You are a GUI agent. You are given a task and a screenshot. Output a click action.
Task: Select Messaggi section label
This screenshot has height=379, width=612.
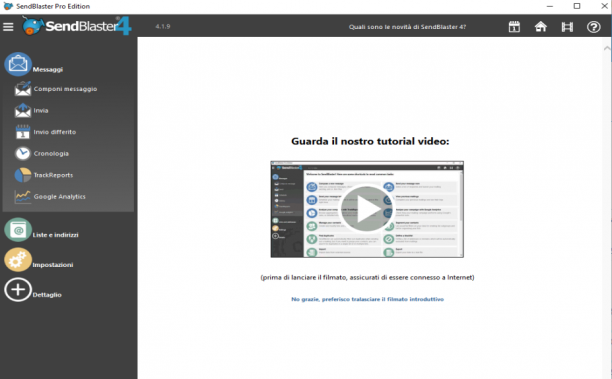[x=48, y=69]
